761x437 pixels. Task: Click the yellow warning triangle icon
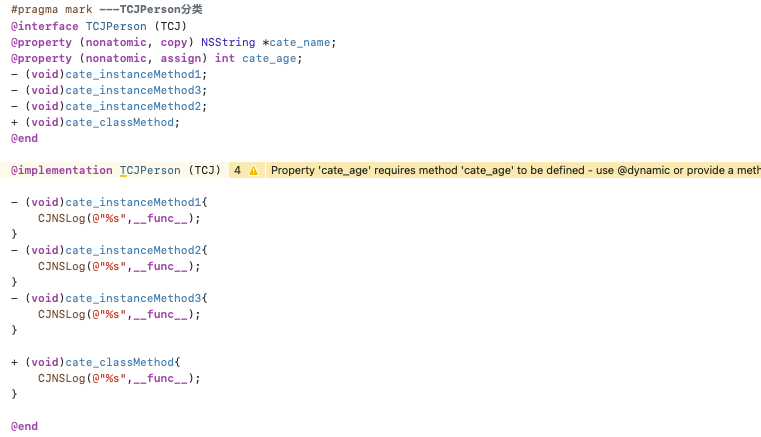pyautogui.click(x=253, y=170)
